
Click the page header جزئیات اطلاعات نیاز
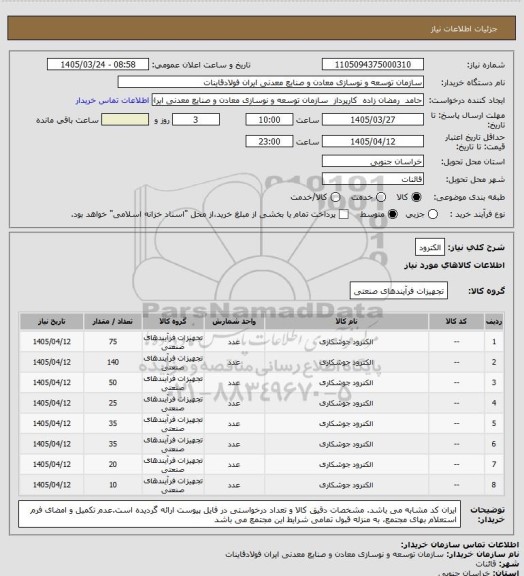point(464,29)
